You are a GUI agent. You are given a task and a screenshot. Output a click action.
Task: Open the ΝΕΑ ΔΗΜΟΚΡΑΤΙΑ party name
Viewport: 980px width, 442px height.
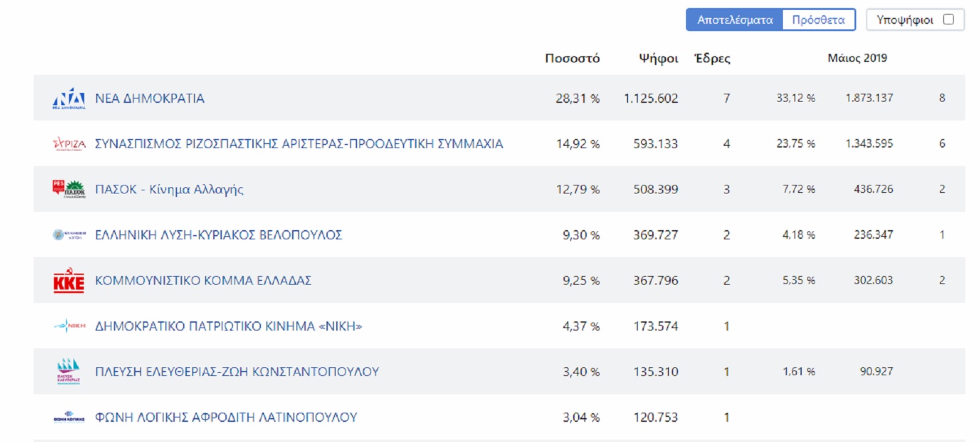click(149, 98)
